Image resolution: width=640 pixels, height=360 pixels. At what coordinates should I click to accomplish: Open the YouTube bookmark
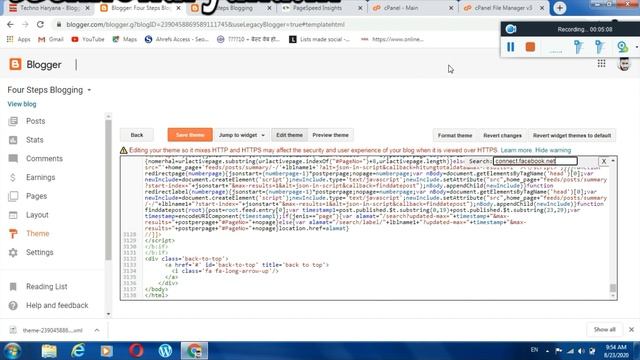[x=88, y=40]
